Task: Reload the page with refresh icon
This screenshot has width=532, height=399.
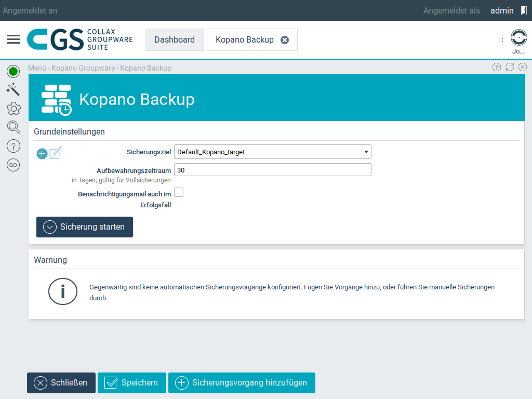Action: click(x=510, y=67)
